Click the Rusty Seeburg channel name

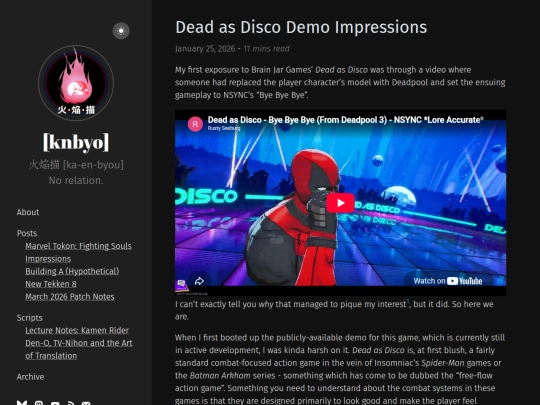(224, 128)
